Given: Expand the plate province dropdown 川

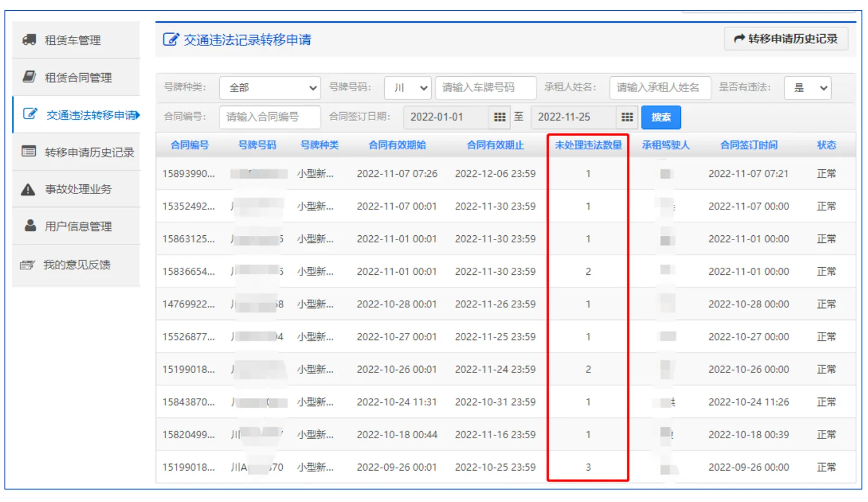Looking at the screenshot, I should pos(408,88).
